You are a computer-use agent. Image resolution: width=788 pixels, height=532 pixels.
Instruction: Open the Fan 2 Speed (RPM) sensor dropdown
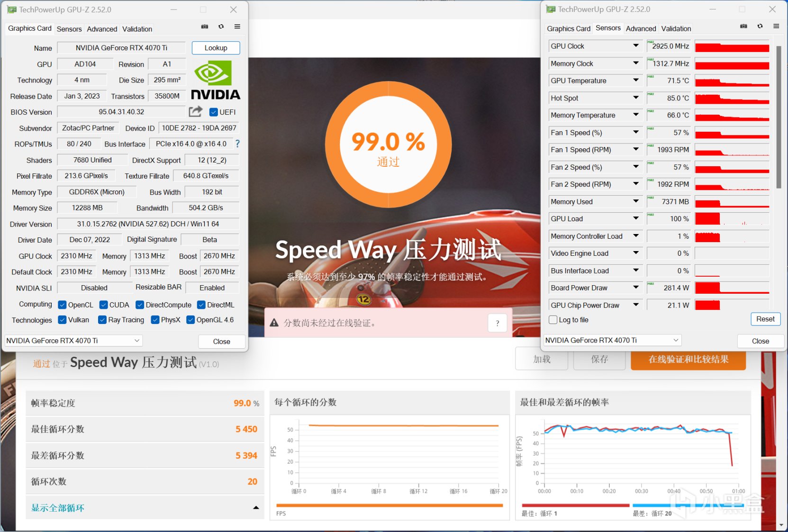click(x=636, y=184)
